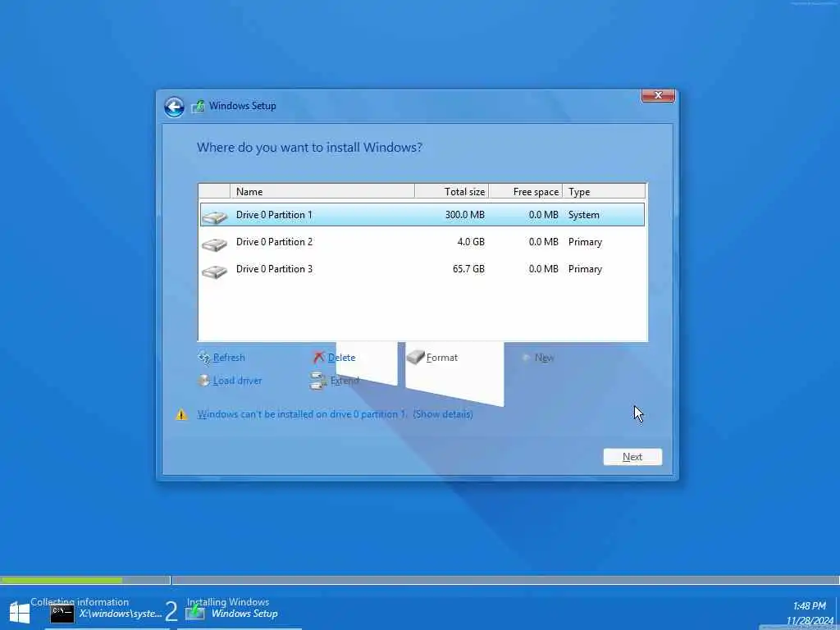840x630 pixels.
Task: Sort by the Free space column header
Action: [x=526, y=191]
